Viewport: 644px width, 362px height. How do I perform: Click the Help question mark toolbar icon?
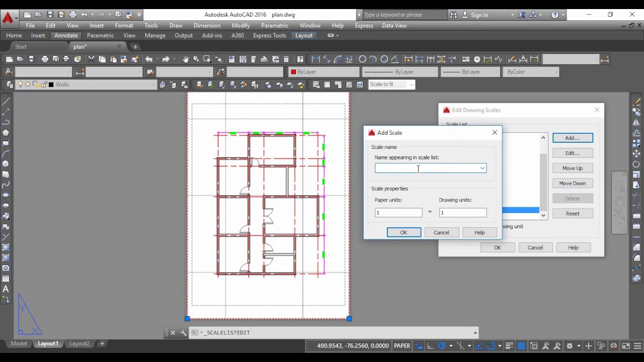pyautogui.click(x=300, y=59)
